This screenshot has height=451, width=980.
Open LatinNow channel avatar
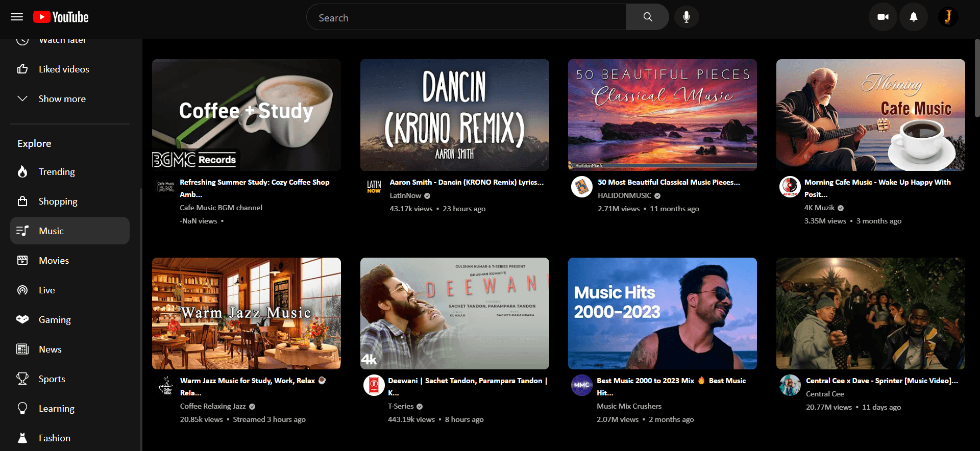click(x=374, y=187)
